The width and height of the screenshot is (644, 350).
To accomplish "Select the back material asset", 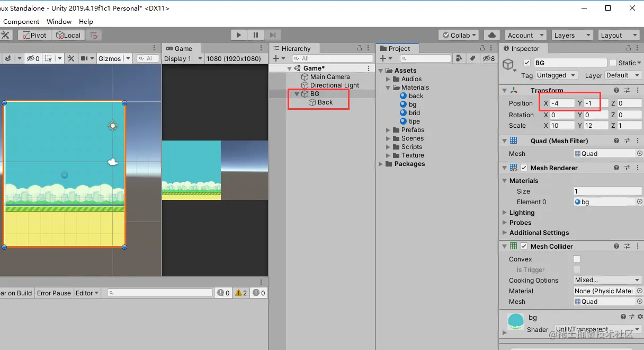I will [x=416, y=96].
